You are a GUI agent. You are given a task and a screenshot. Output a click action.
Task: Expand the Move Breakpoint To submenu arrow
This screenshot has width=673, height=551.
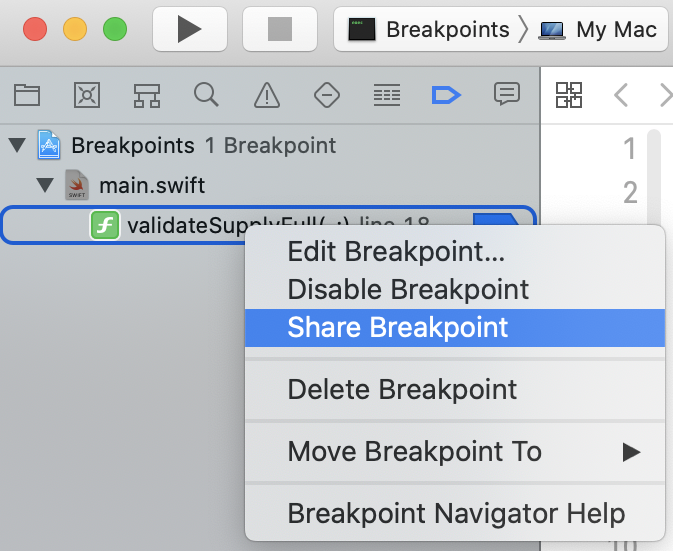pyautogui.click(x=631, y=452)
